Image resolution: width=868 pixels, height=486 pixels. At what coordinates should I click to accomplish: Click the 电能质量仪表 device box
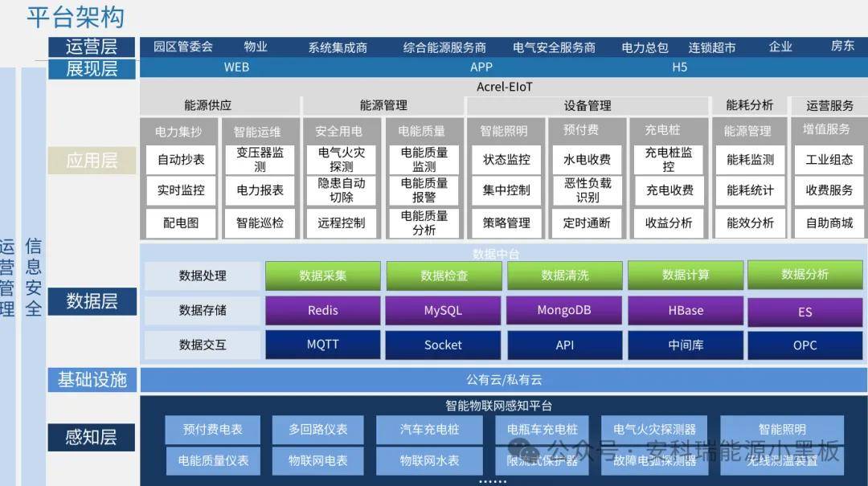[212, 460]
